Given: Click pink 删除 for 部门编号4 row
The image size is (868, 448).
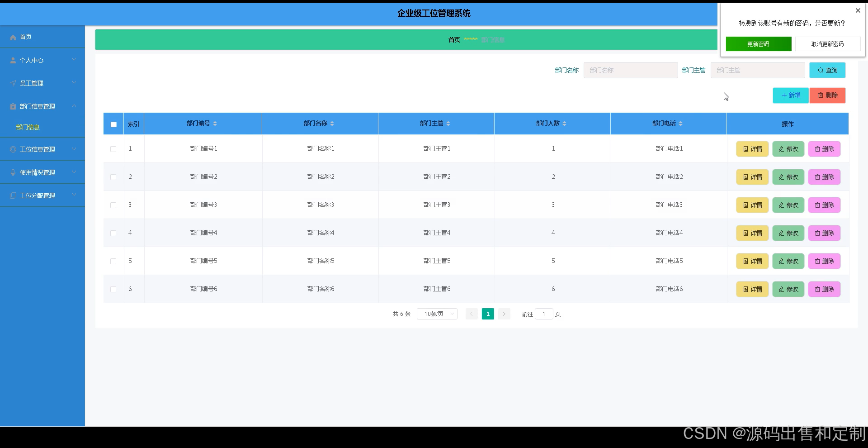Looking at the screenshot, I should click(x=824, y=233).
